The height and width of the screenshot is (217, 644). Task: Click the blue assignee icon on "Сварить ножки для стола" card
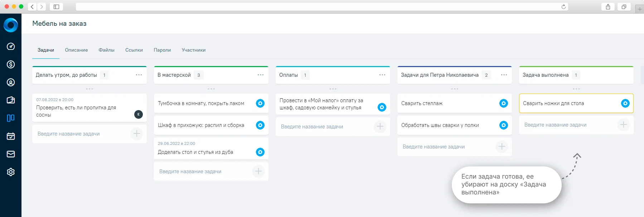pos(625,103)
